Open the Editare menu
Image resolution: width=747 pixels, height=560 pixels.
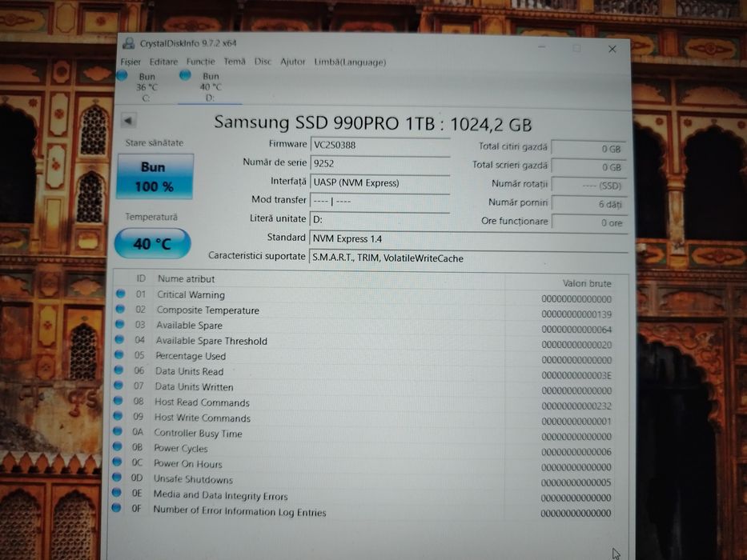click(163, 62)
